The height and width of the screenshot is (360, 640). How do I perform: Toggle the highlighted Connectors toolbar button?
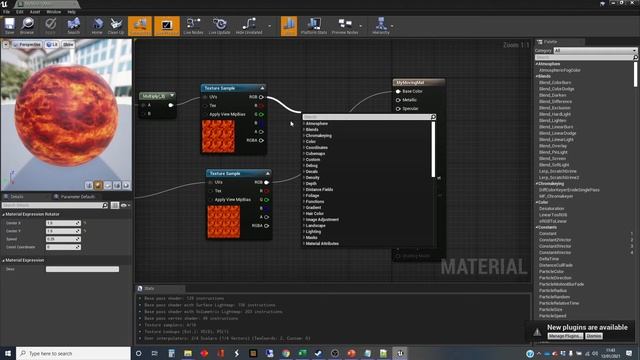tap(140, 26)
